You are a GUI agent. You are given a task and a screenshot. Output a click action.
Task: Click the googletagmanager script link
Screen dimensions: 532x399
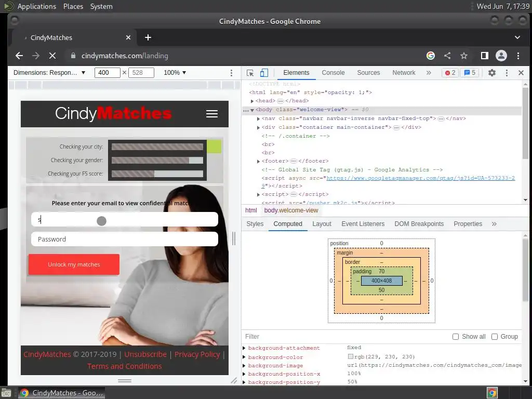[421, 178]
